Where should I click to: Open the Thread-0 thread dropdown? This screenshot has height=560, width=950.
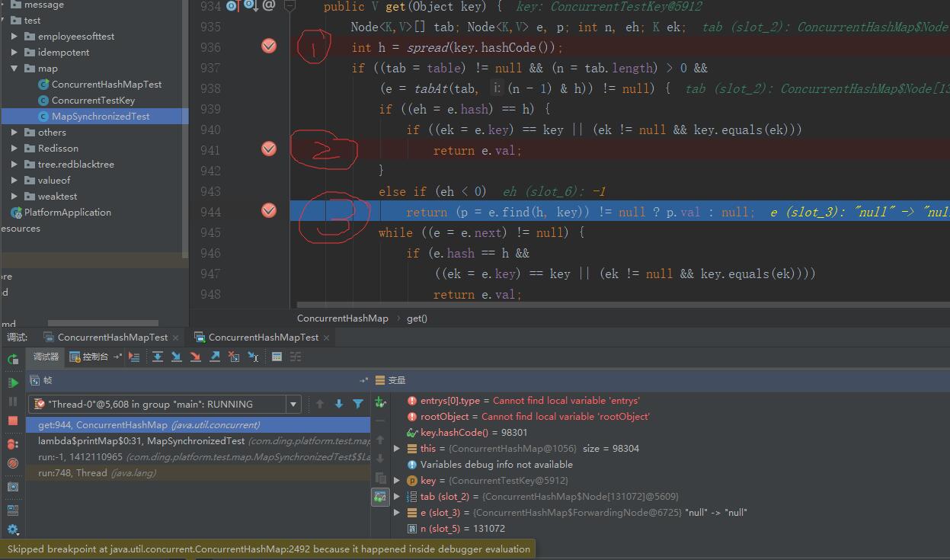coord(292,404)
